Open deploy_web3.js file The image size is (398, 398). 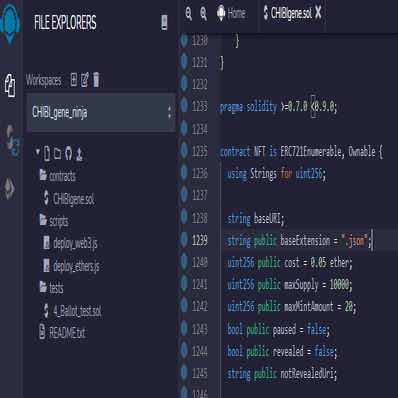(x=70, y=243)
